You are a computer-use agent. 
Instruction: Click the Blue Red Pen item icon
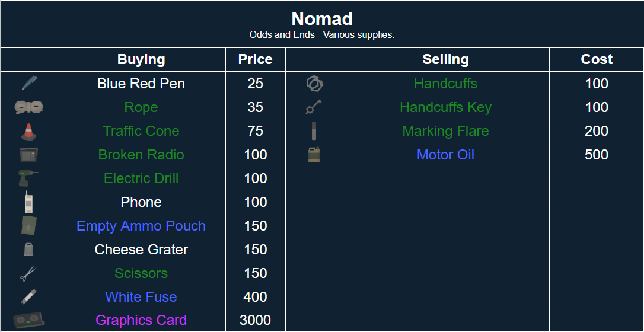point(28,84)
